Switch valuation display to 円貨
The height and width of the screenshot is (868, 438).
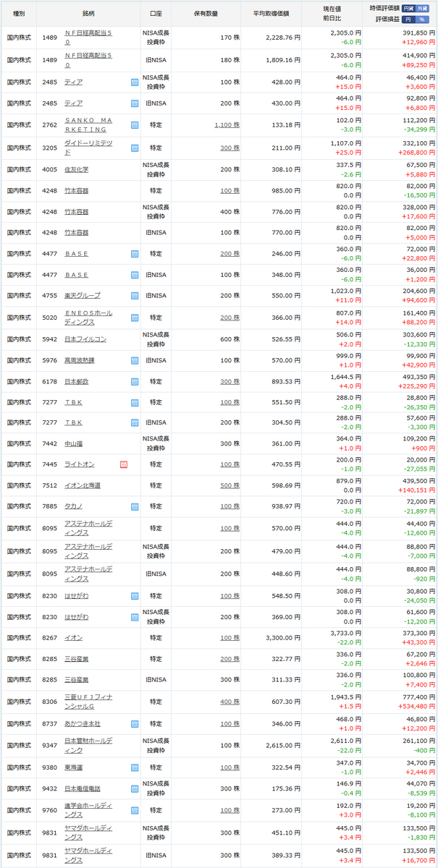pyautogui.click(x=408, y=7)
